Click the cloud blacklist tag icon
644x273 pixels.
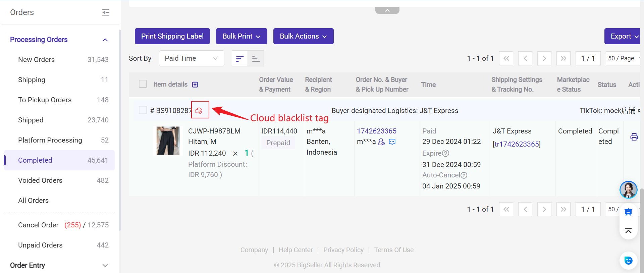(x=199, y=111)
